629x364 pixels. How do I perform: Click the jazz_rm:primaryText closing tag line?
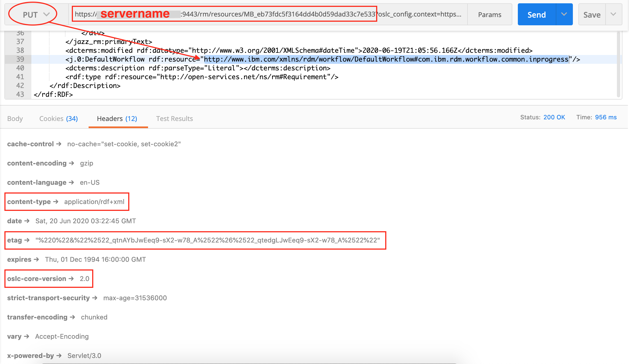click(x=109, y=42)
